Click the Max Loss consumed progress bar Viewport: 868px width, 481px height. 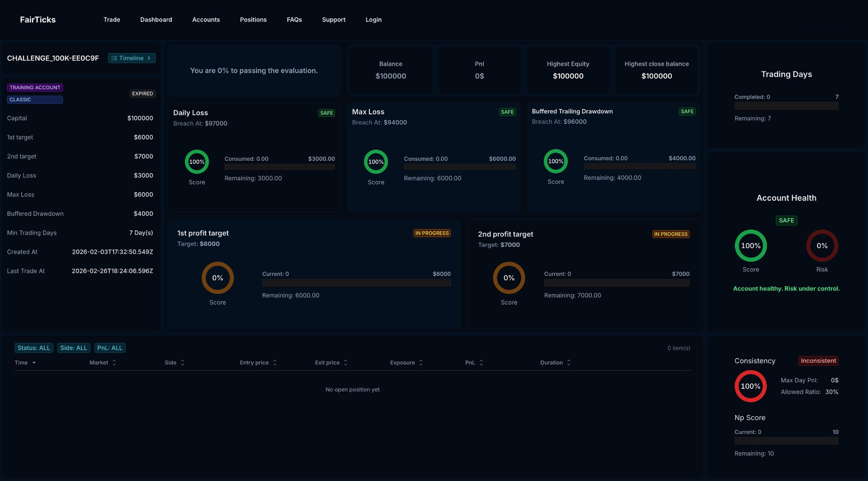pos(460,167)
